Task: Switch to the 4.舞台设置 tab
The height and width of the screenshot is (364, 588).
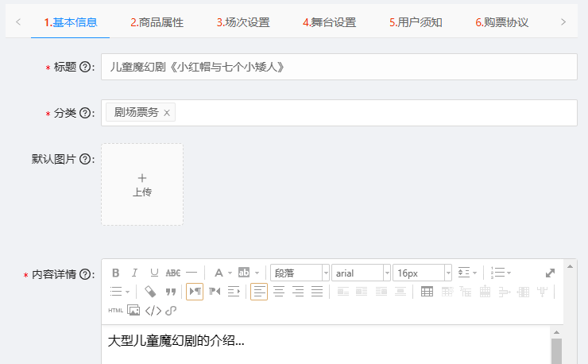Action: (x=330, y=22)
